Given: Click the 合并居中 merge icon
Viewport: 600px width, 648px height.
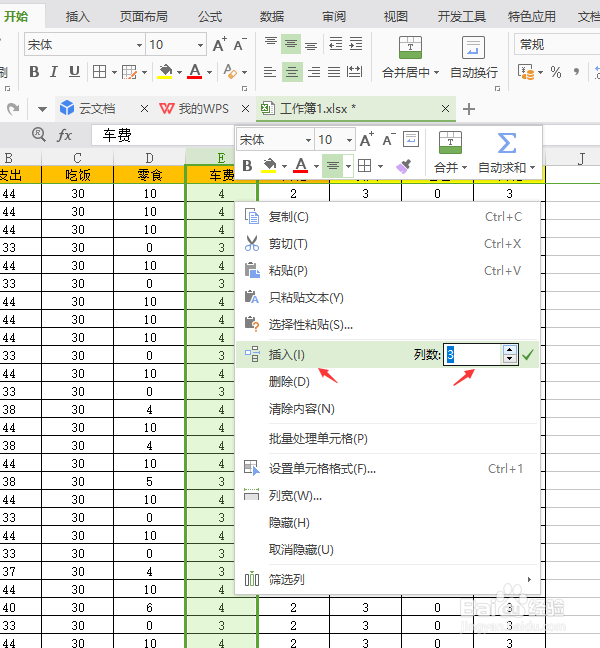Looking at the screenshot, I should pyautogui.click(x=410, y=47).
